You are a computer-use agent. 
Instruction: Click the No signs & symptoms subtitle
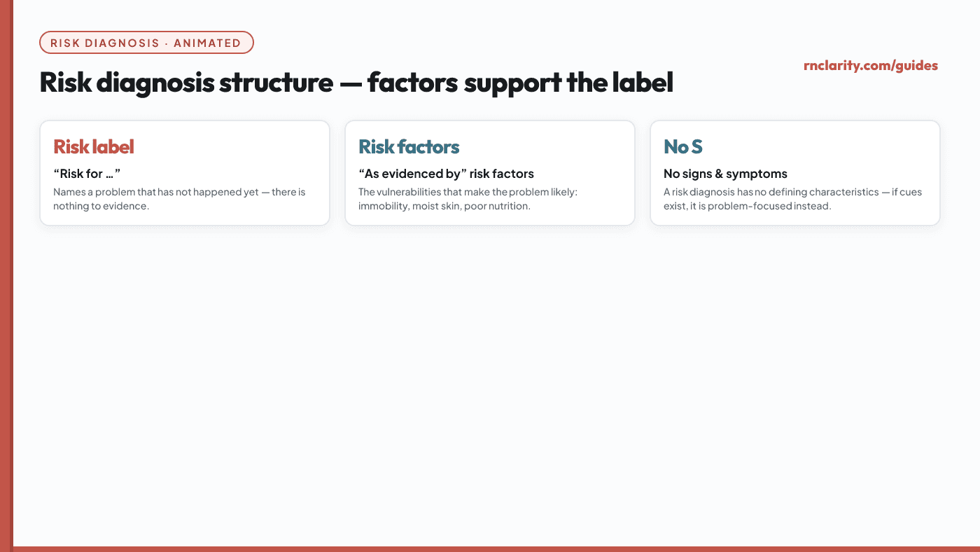click(725, 174)
